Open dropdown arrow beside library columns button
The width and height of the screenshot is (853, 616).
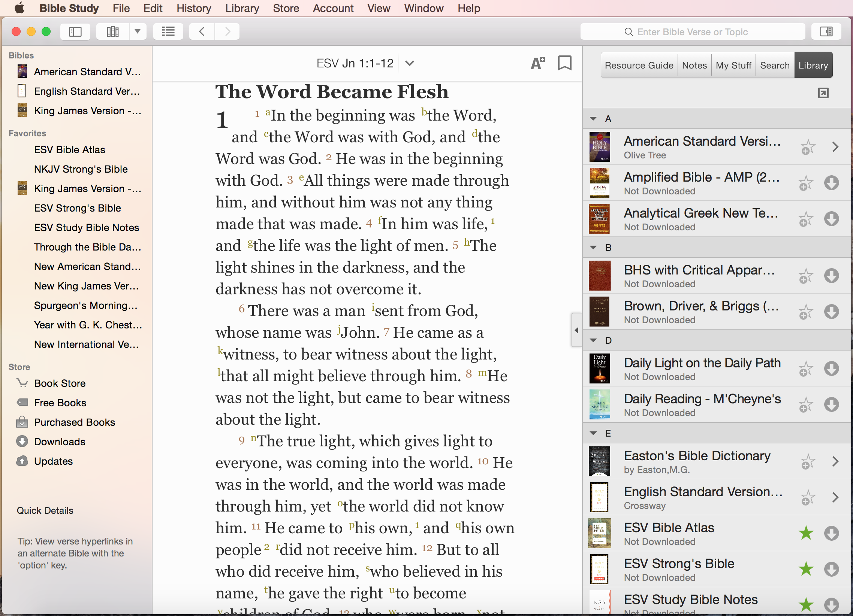pos(138,31)
